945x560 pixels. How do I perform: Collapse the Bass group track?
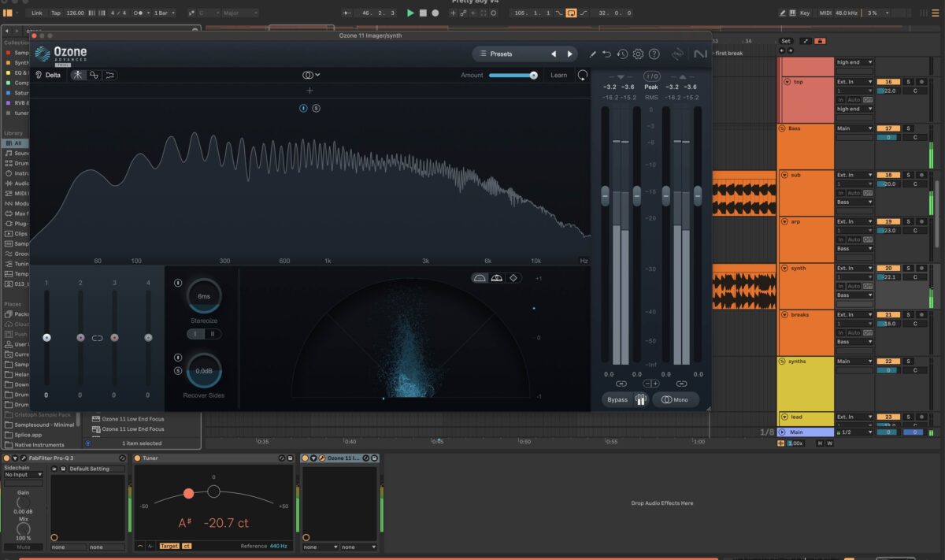pyautogui.click(x=782, y=128)
